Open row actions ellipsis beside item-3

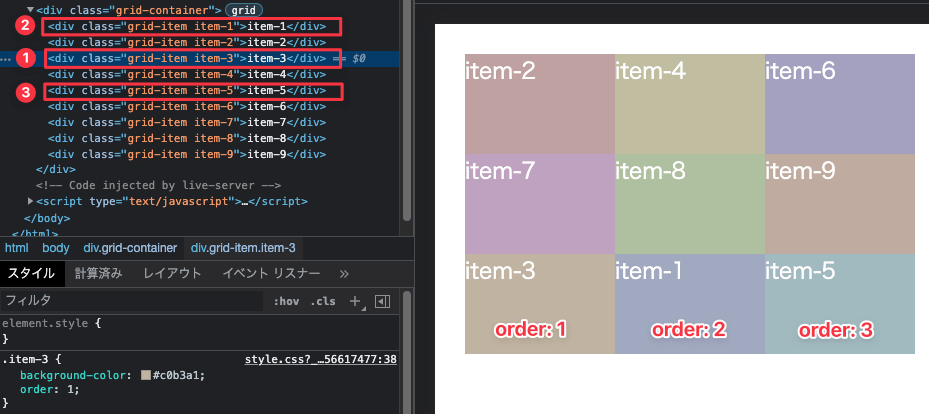(7, 59)
